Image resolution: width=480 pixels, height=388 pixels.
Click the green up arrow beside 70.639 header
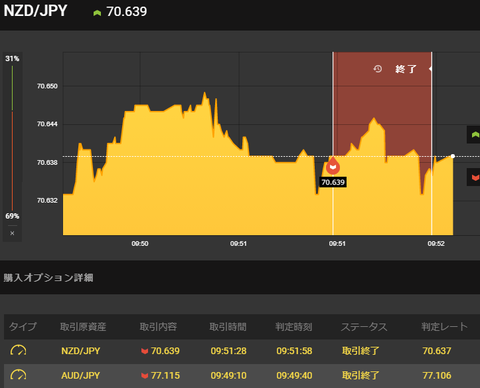(x=97, y=13)
